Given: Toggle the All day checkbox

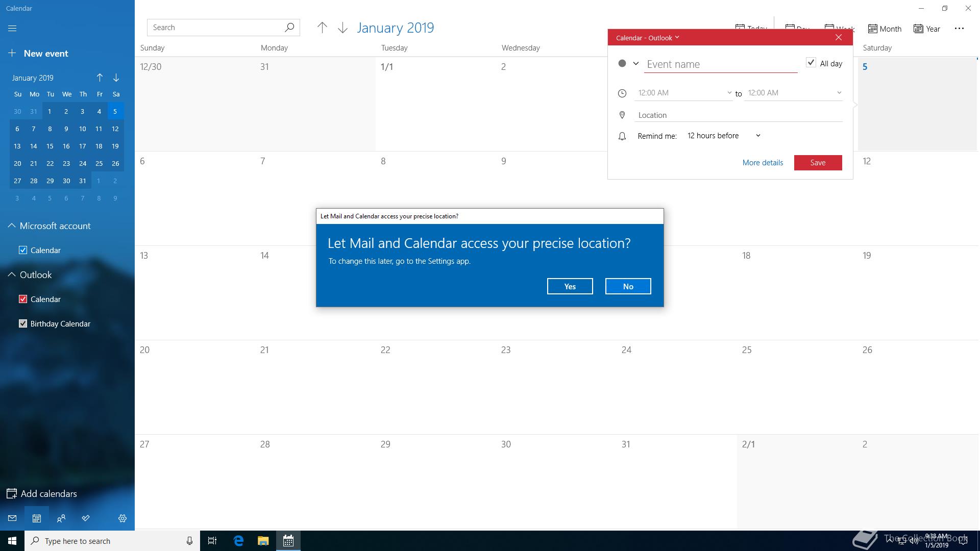Looking at the screenshot, I should pos(811,62).
